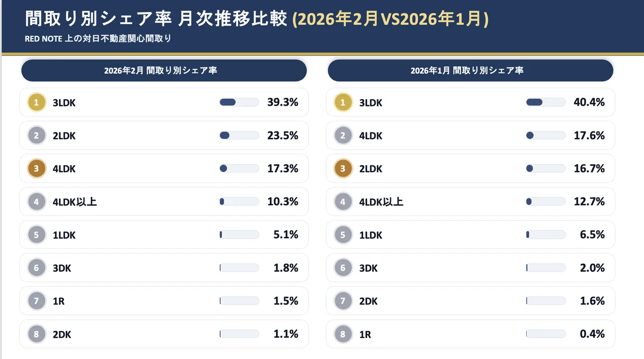This screenshot has width=644, height=359.
Task: Click the gold rank 1 badge in January list
Action: (343, 103)
